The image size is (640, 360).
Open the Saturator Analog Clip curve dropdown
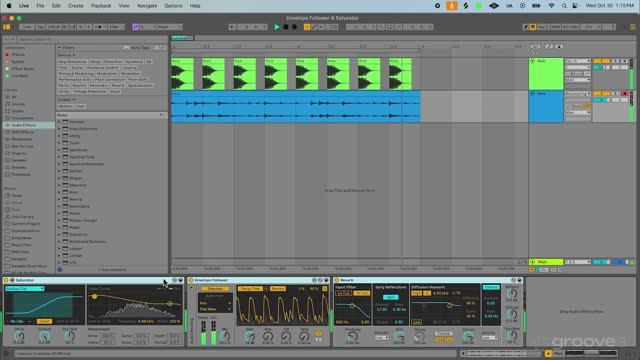click(x=24, y=289)
